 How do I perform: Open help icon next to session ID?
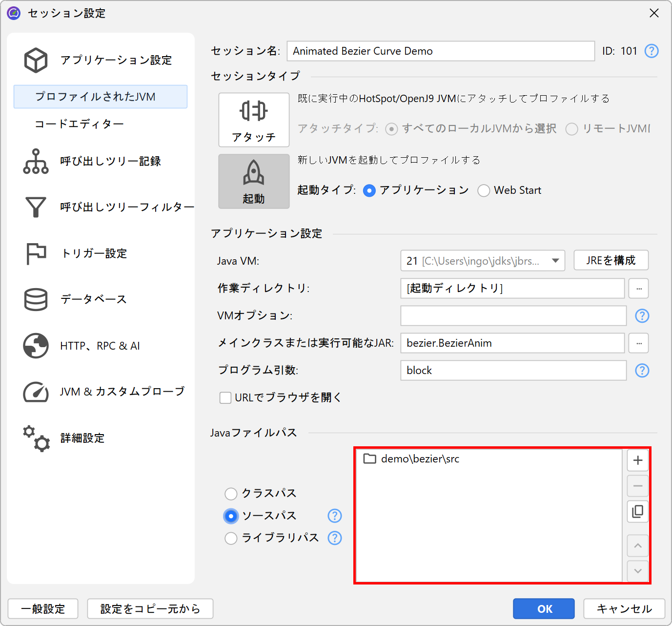tap(652, 51)
